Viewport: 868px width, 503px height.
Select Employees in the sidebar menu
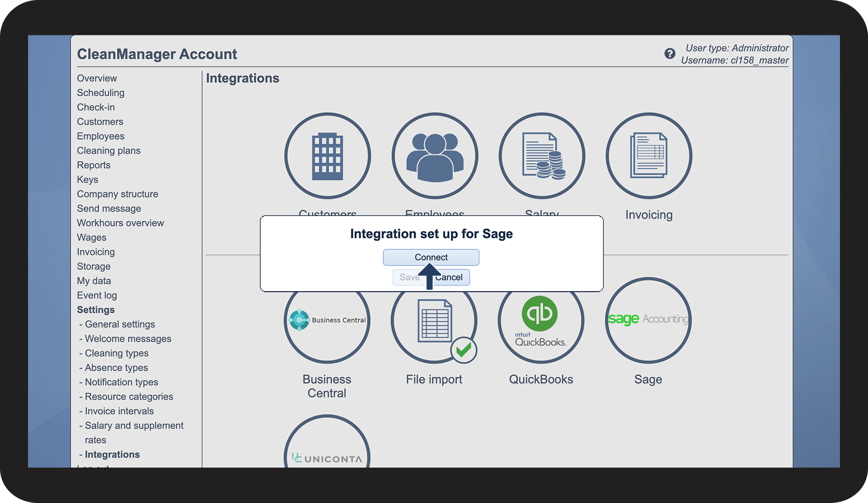[101, 136]
